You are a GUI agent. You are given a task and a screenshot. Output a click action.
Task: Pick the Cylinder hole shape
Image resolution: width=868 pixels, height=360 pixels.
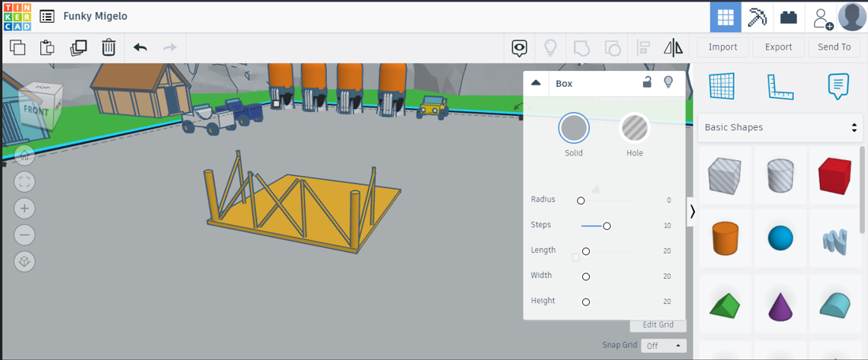pos(780,176)
